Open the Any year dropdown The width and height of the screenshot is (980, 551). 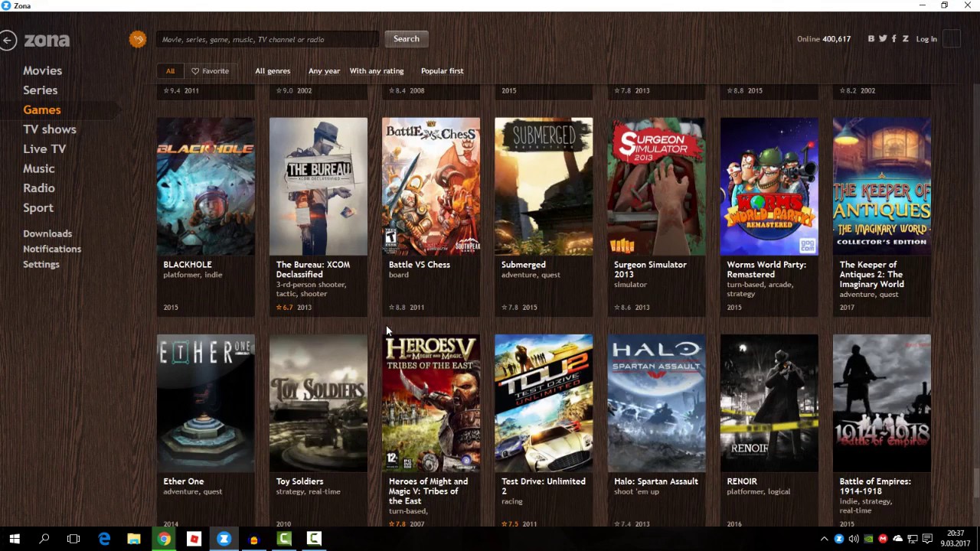tap(324, 71)
